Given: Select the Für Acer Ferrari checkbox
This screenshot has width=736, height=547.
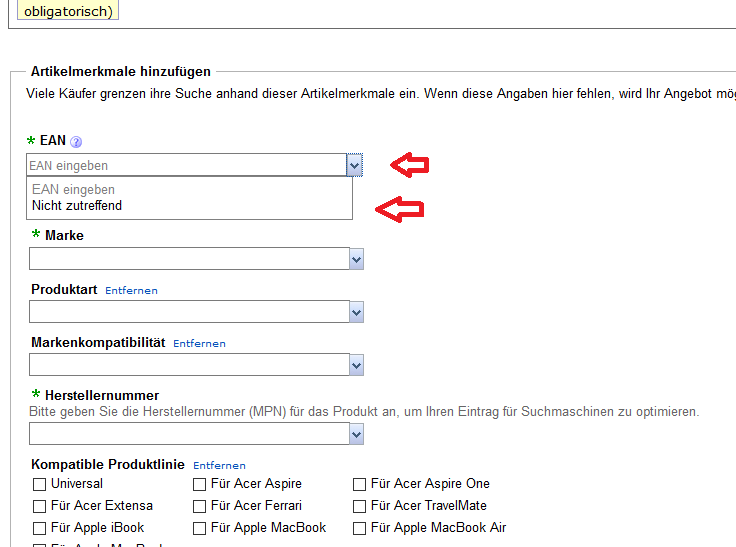Looking at the screenshot, I should click(x=200, y=506).
